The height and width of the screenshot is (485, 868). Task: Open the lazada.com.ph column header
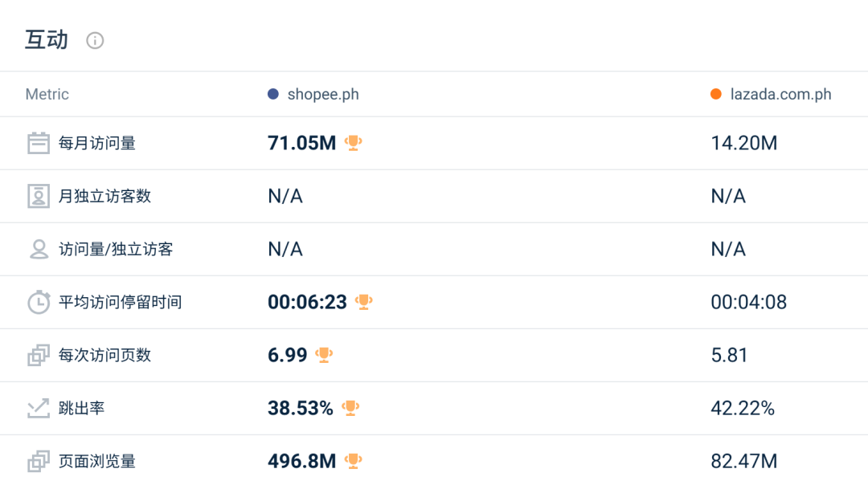coord(780,95)
